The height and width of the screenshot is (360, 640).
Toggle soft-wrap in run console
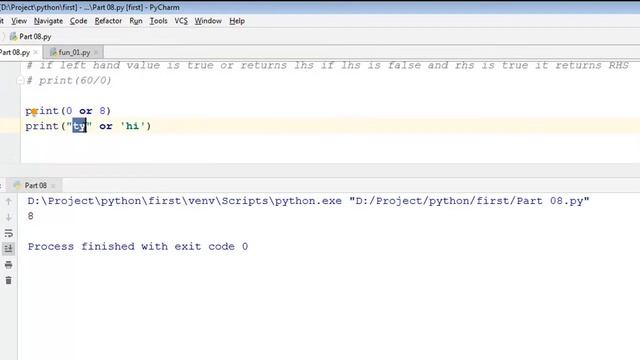coord(9,233)
